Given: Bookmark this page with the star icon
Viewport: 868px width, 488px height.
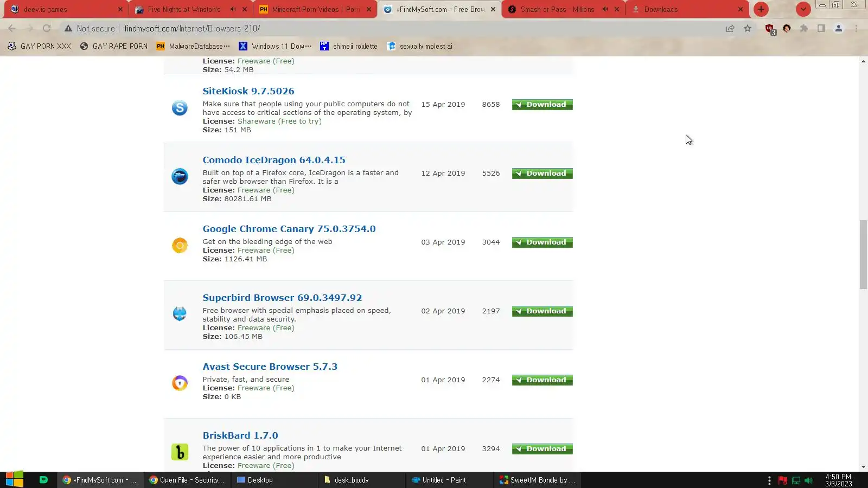Looking at the screenshot, I should click(x=748, y=28).
